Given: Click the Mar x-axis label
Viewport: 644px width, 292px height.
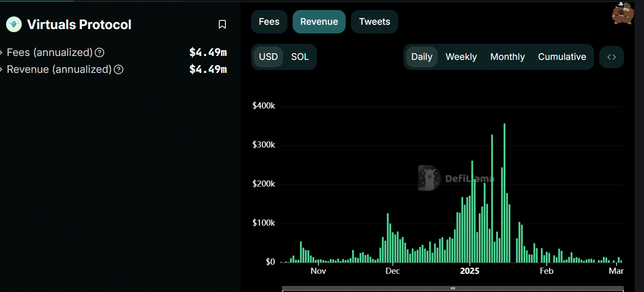Looking at the screenshot, I should (616, 271).
